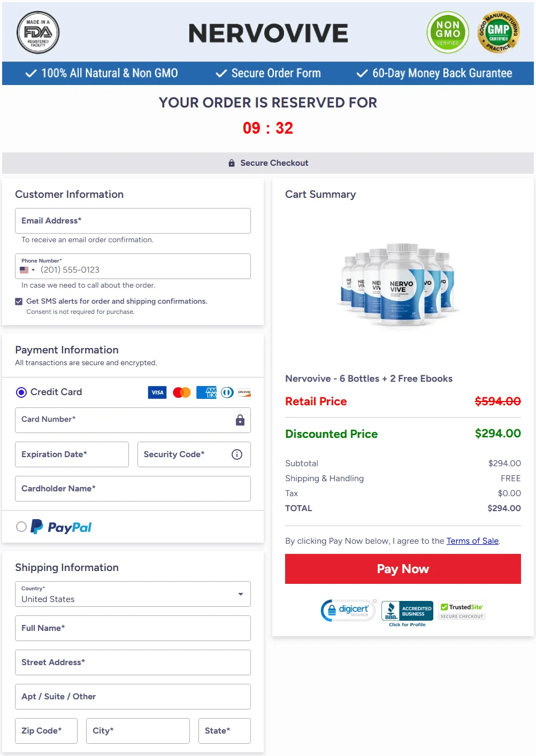Uncheck the SMS alerts checkbox
The image size is (536, 756).
click(x=19, y=302)
